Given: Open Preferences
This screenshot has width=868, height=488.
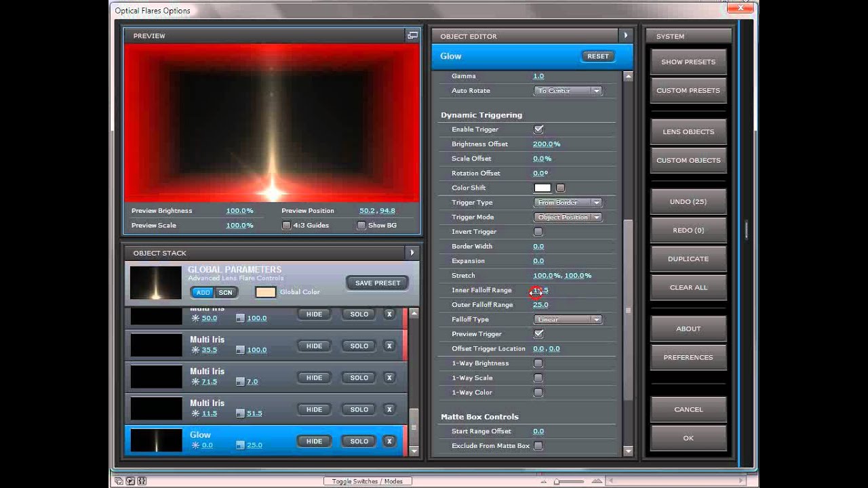Looking at the screenshot, I should pos(688,357).
